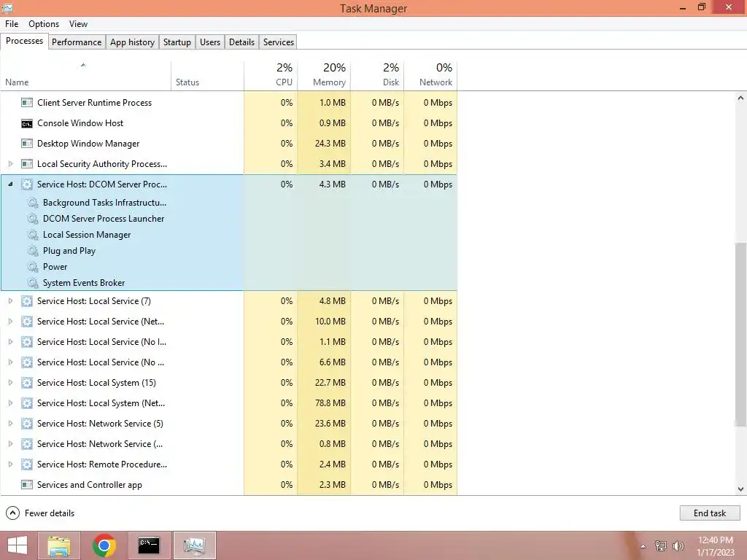Click the volume speaker tray icon
The image size is (747, 560).
(x=678, y=545)
